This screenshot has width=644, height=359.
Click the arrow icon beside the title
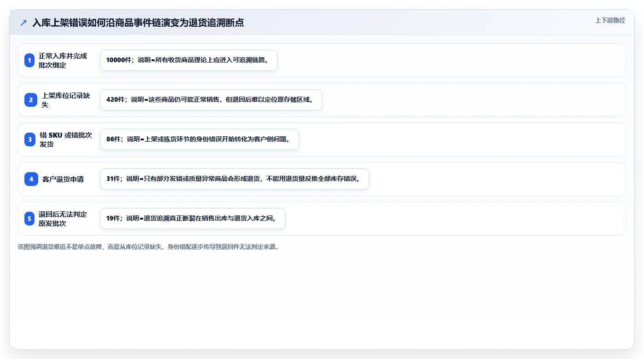point(23,23)
